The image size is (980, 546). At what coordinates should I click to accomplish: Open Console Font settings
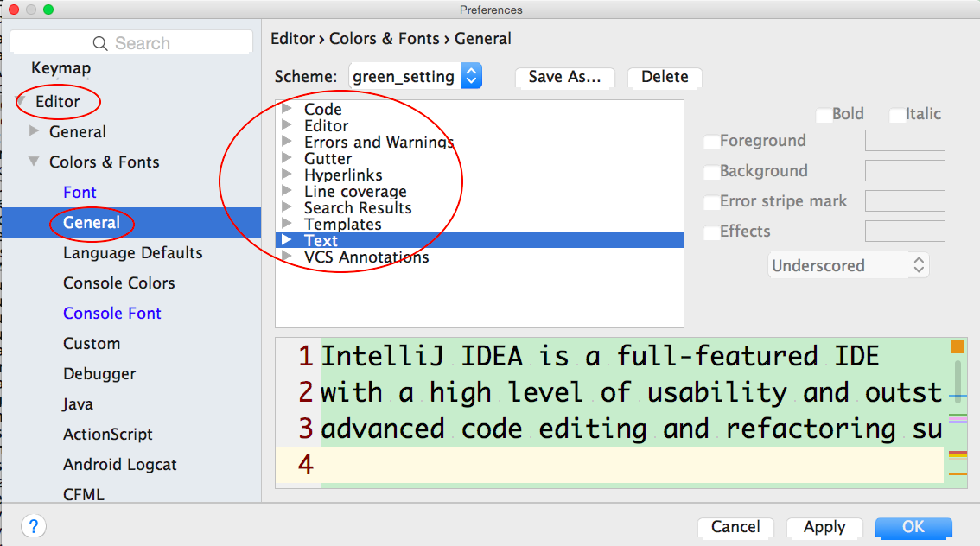111,313
